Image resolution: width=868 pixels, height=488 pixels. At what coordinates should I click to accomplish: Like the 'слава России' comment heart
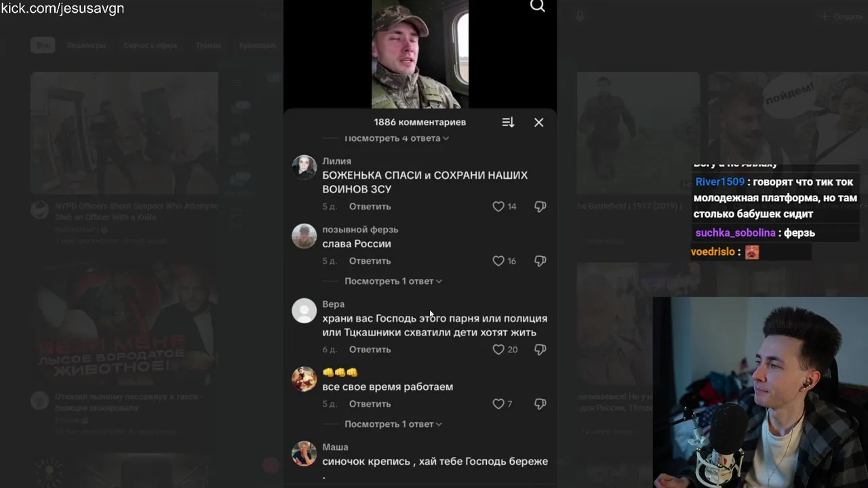(498, 261)
